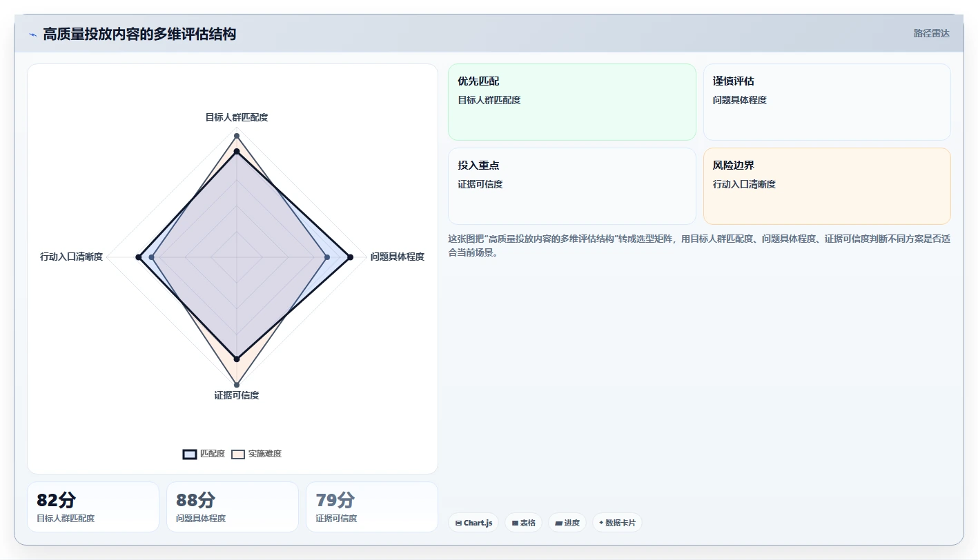Click the title 高质量投放内容的多维评估结构

tap(139, 34)
